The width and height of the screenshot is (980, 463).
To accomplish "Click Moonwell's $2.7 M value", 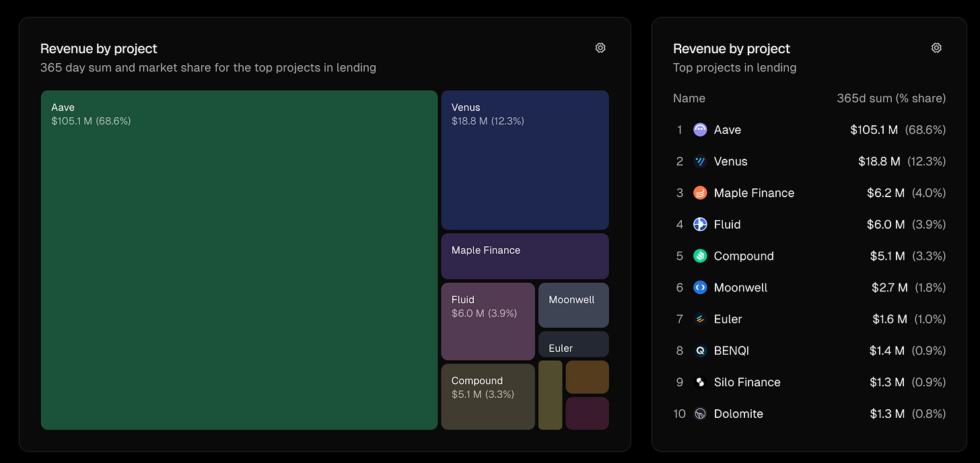I will 890,287.
